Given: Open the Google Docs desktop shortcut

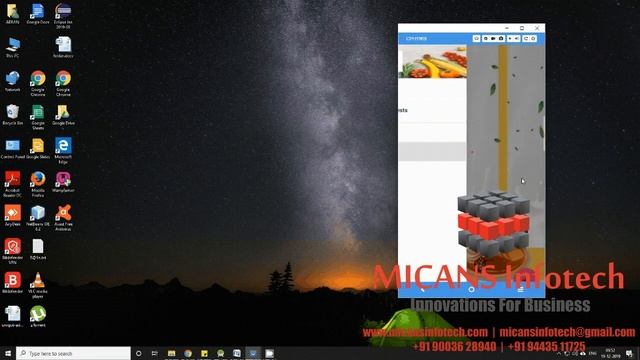Looking at the screenshot, I should tap(38, 14).
